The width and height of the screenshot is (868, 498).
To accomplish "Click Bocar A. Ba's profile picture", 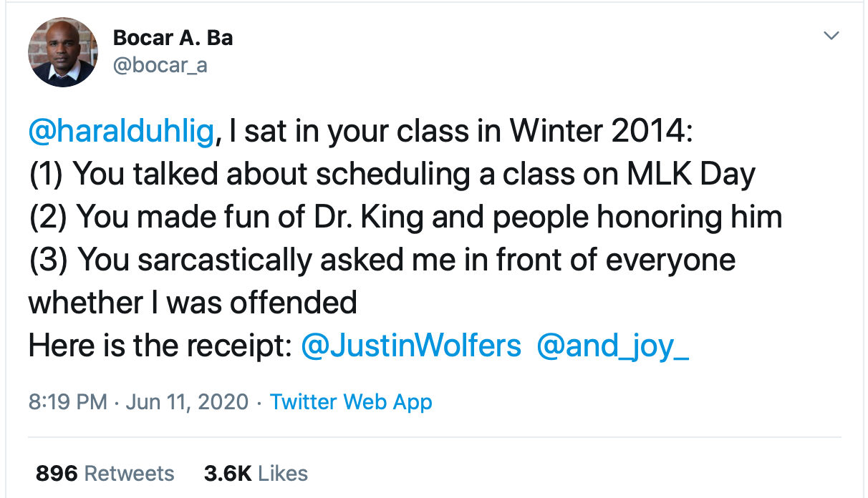I will coord(62,52).
